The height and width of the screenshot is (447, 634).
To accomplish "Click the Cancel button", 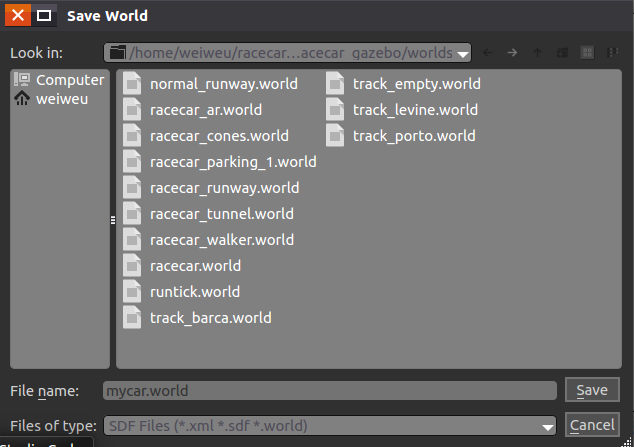I will pos(592,425).
